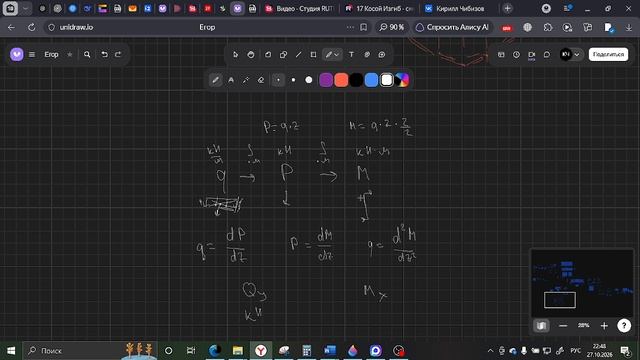640x360 pixels.
Task: Choose the eraser tool
Action: (x=261, y=80)
